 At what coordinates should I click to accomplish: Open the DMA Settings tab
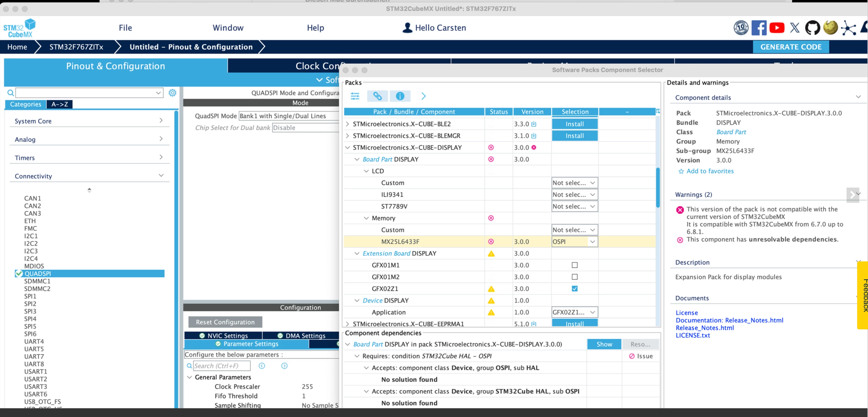pos(301,336)
